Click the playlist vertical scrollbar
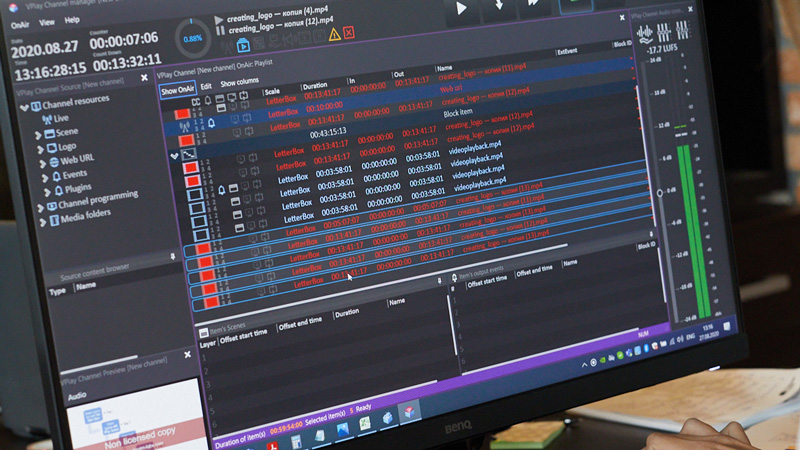 (x=645, y=156)
